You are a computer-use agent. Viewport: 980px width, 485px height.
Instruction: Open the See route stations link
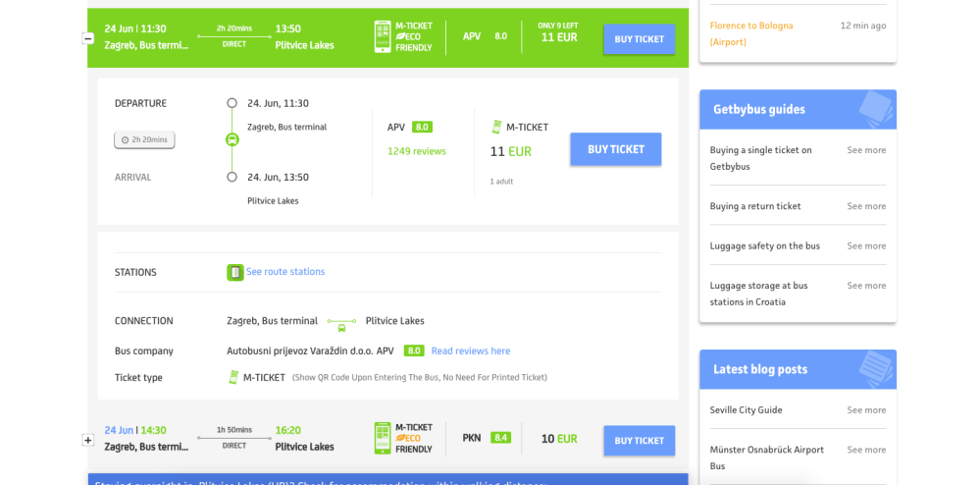[x=285, y=272]
